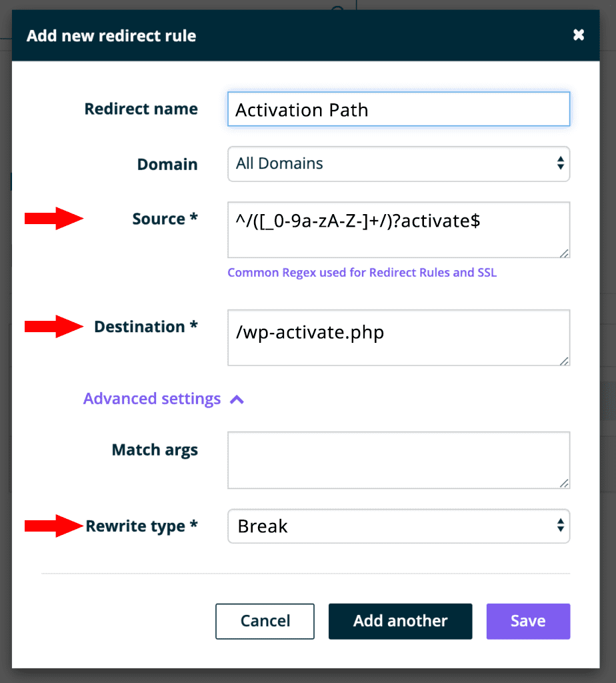Click the Add another button
Image resolution: width=616 pixels, height=683 pixels.
(x=400, y=621)
